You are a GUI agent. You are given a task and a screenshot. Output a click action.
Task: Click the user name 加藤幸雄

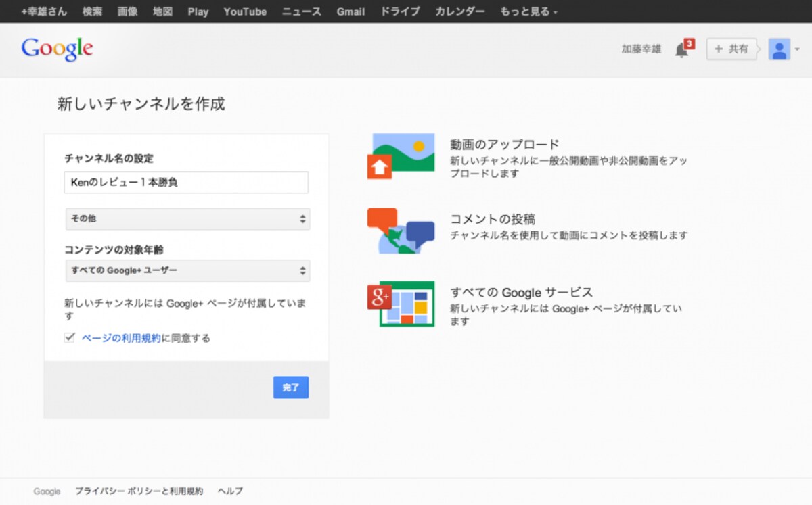[641, 49]
